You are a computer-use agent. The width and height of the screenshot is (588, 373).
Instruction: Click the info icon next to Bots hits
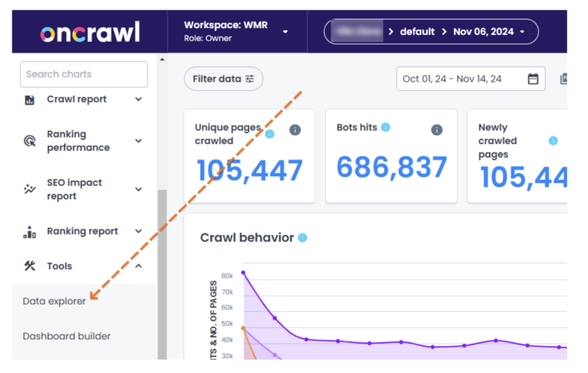386,127
